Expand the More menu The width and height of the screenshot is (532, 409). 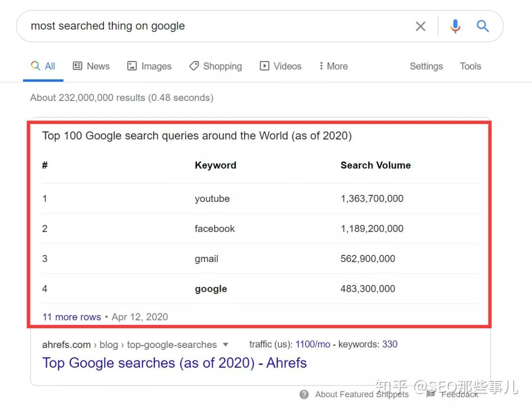point(333,66)
